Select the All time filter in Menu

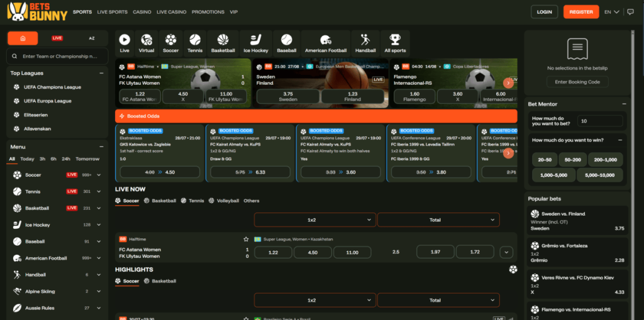click(12, 159)
